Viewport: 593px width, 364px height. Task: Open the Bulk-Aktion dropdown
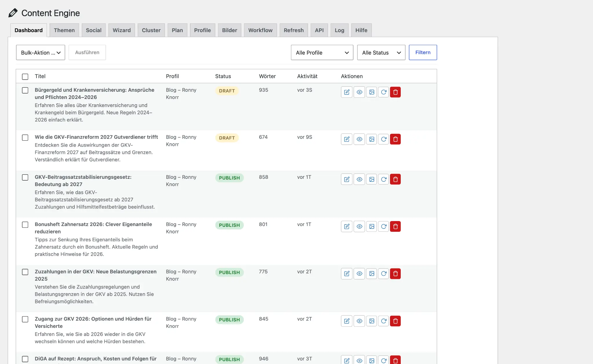pyautogui.click(x=41, y=52)
